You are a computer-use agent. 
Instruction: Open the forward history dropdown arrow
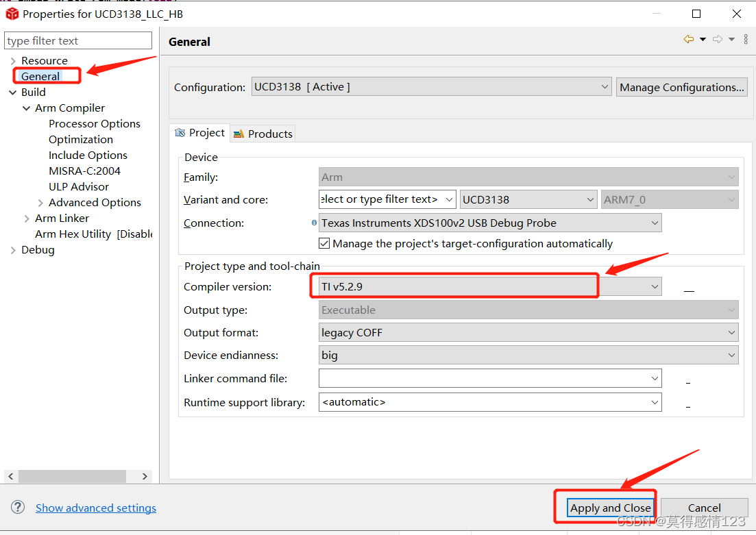tap(731, 40)
